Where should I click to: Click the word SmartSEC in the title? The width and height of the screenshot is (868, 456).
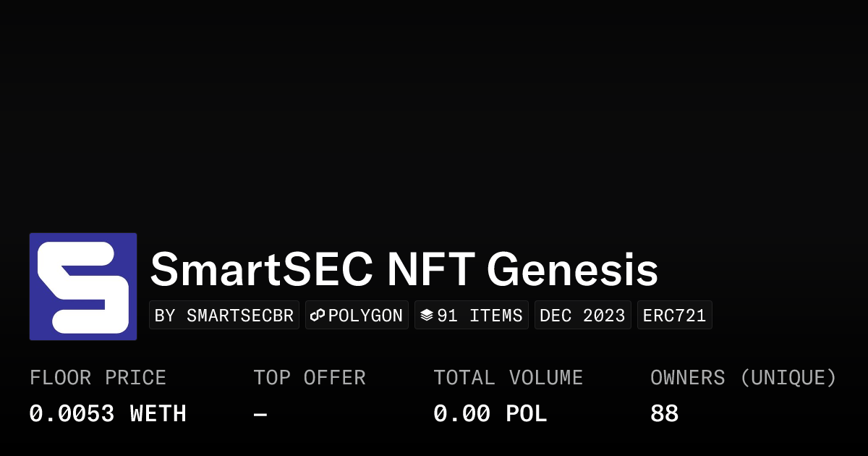tap(261, 270)
